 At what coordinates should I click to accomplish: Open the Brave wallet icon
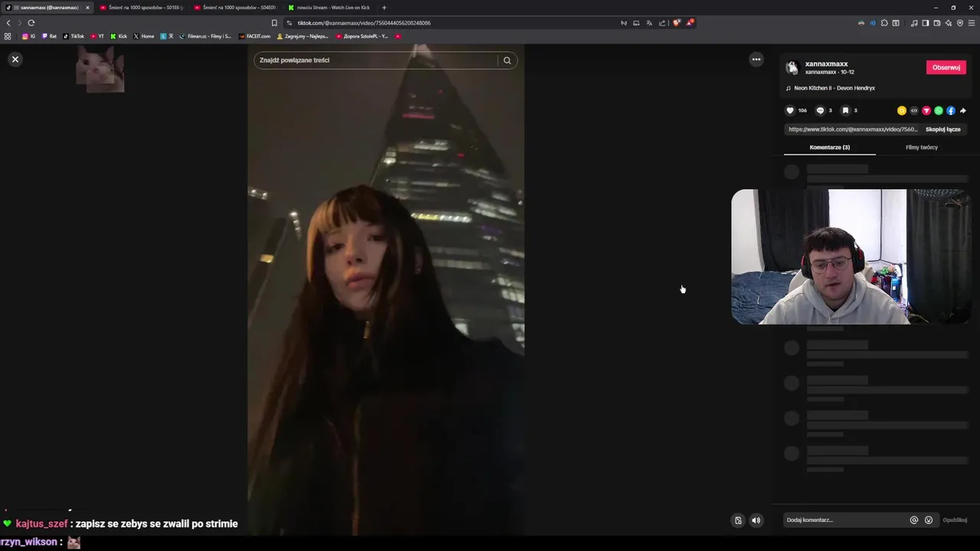click(936, 23)
